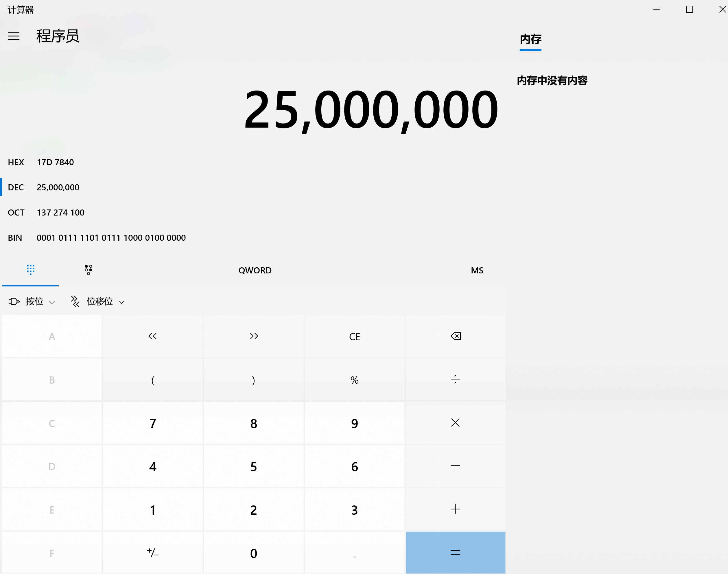
Task: Switch to the bit toggling keypad
Action: (88, 270)
